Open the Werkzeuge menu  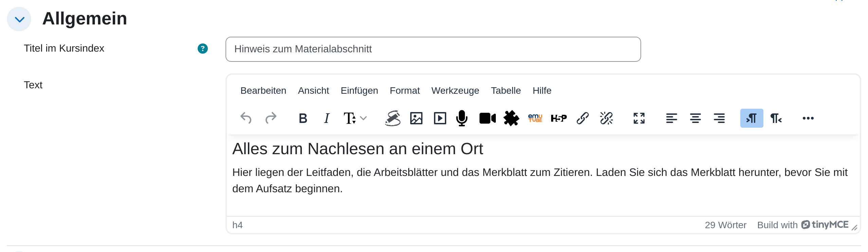click(455, 91)
